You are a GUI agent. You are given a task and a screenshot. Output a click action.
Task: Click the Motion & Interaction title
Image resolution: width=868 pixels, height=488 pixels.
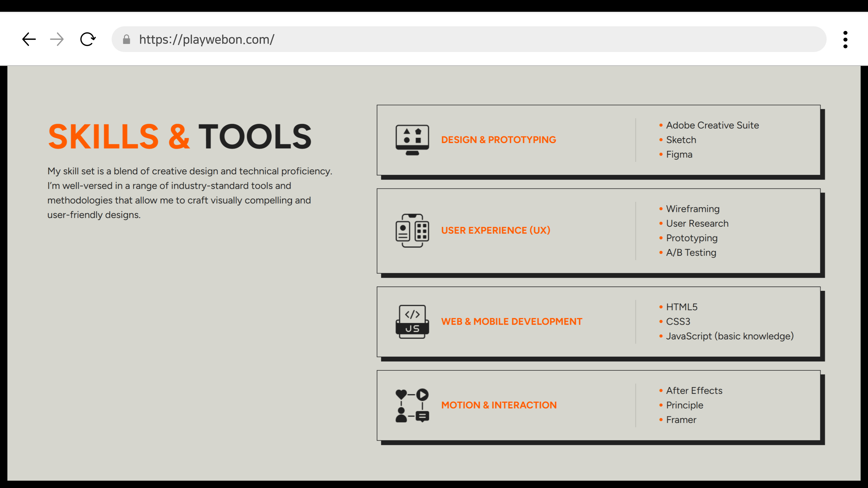point(499,405)
